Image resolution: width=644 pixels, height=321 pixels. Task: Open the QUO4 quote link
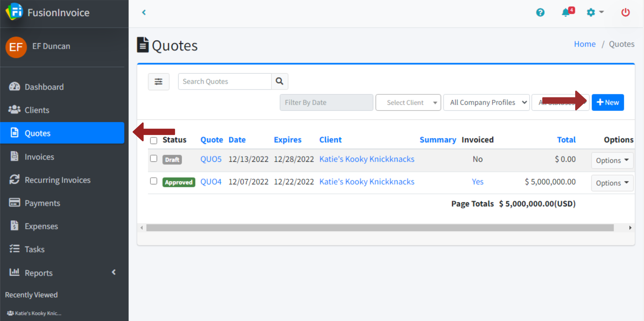(x=211, y=182)
